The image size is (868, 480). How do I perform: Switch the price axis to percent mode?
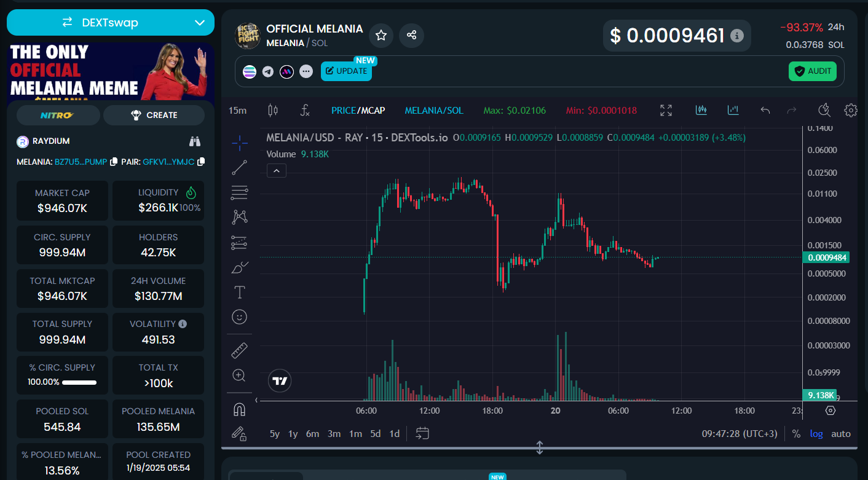coord(796,433)
